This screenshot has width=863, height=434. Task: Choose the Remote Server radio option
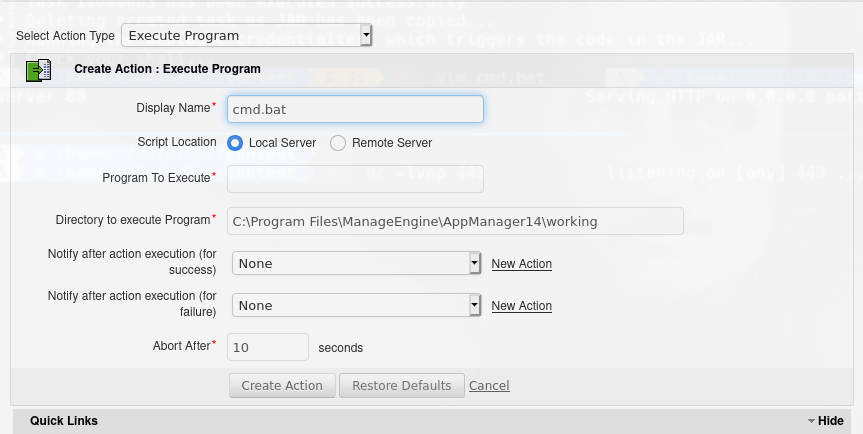[x=338, y=143]
